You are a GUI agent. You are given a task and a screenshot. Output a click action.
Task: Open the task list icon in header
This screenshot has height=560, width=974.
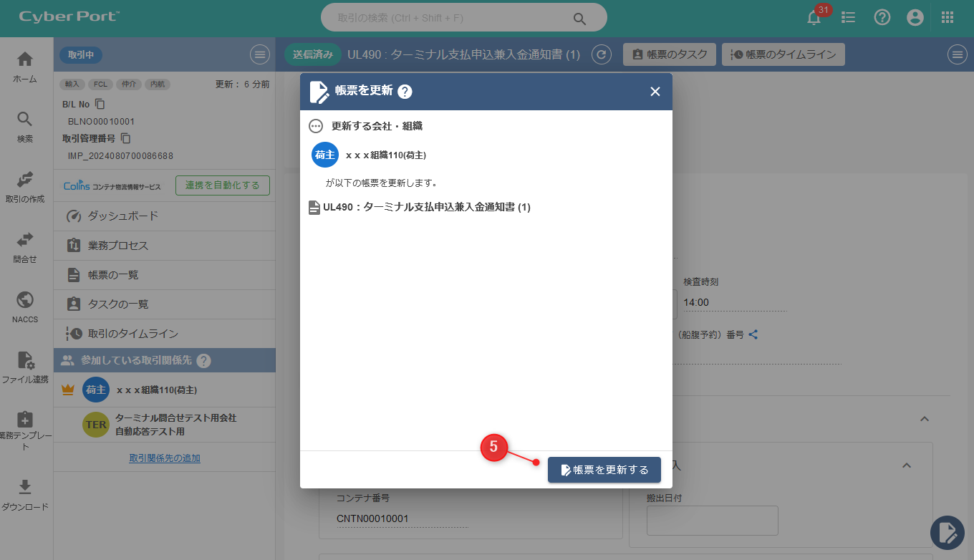849,18
